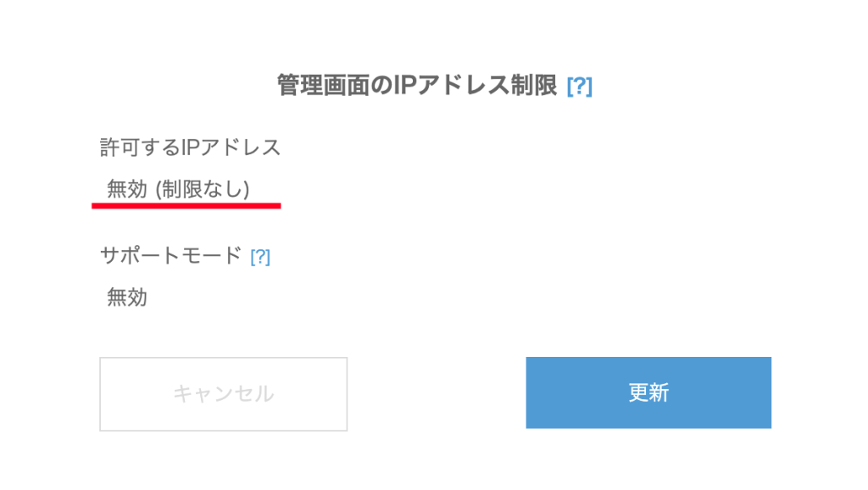
Task: Select the 無効 value under サポートモード
Action: [x=127, y=297]
